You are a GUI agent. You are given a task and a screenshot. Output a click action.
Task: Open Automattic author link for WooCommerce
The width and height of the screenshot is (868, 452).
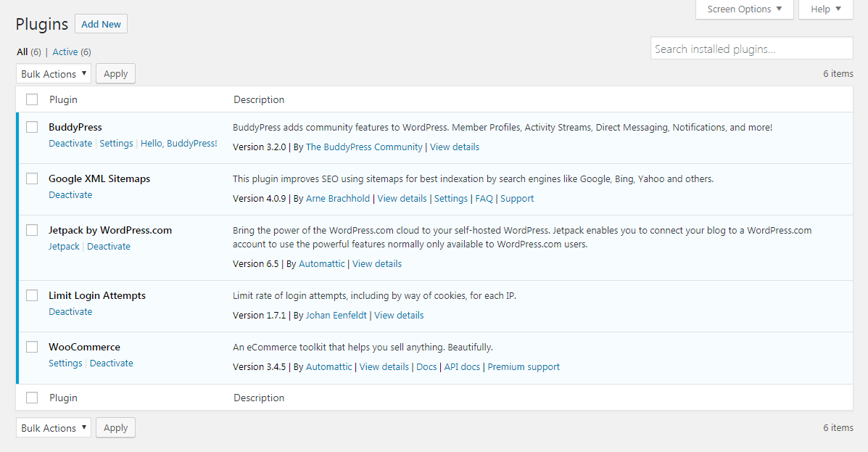coord(328,366)
